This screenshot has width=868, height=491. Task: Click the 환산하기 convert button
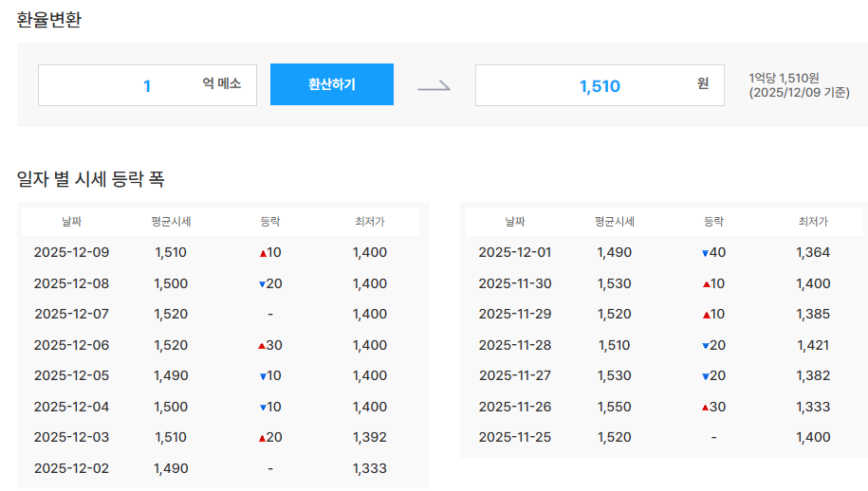(x=332, y=84)
